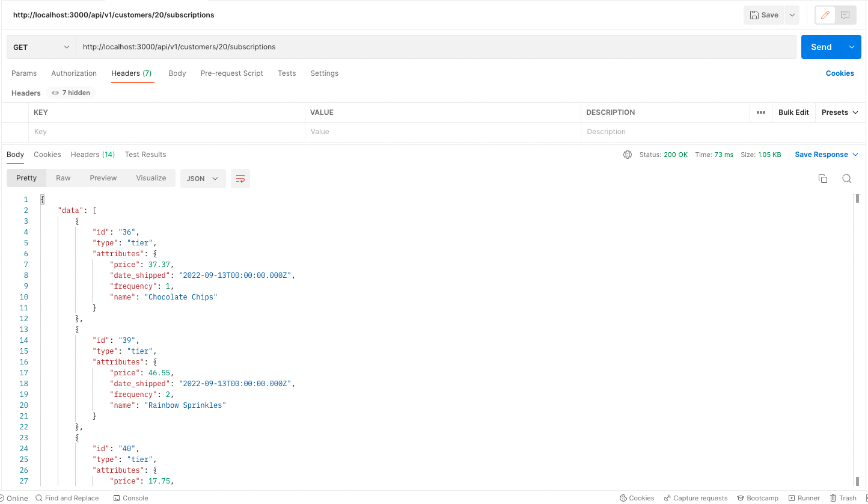Show the 7 hidden auto-generated headers
This screenshot has height=504, width=868.
(x=70, y=93)
